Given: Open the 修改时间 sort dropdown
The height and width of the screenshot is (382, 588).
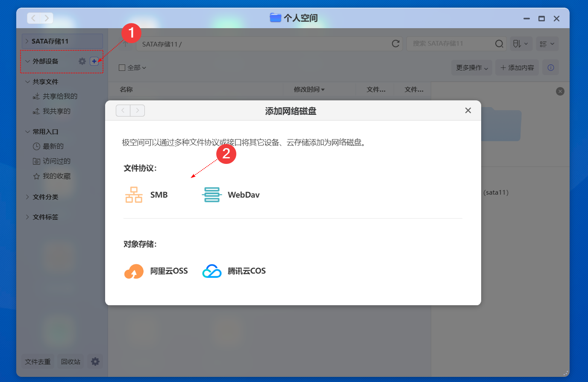Looking at the screenshot, I should click(309, 89).
